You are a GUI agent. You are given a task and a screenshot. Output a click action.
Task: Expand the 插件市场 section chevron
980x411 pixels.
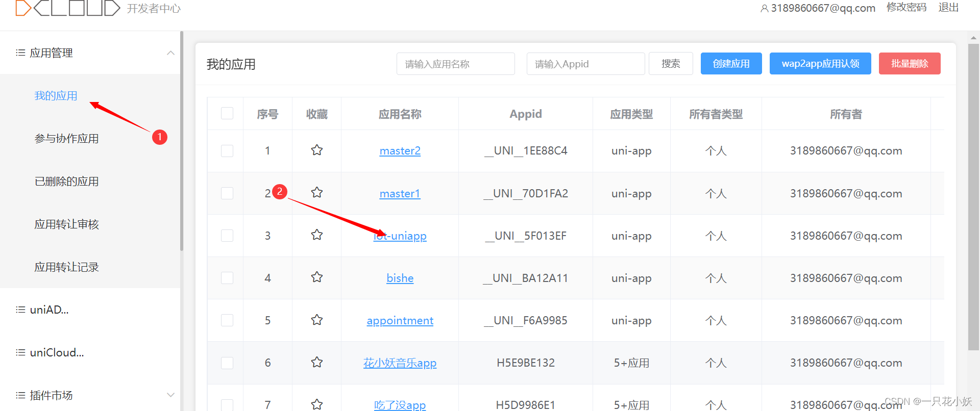[170, 395]
